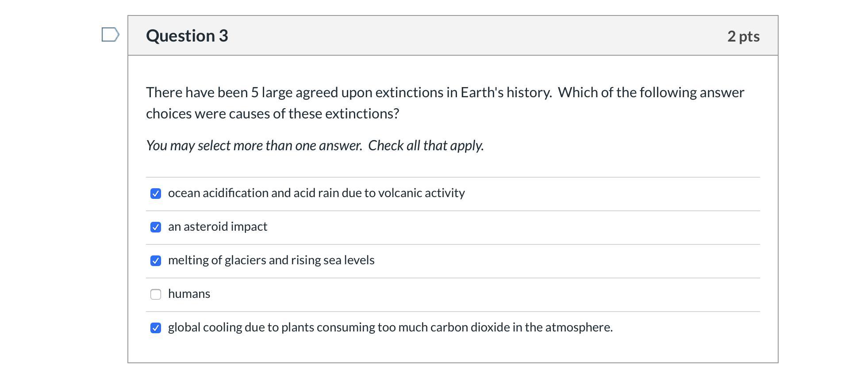Select the "humans" answer label text
Screen dimensions: 868x373
[189, 294]
